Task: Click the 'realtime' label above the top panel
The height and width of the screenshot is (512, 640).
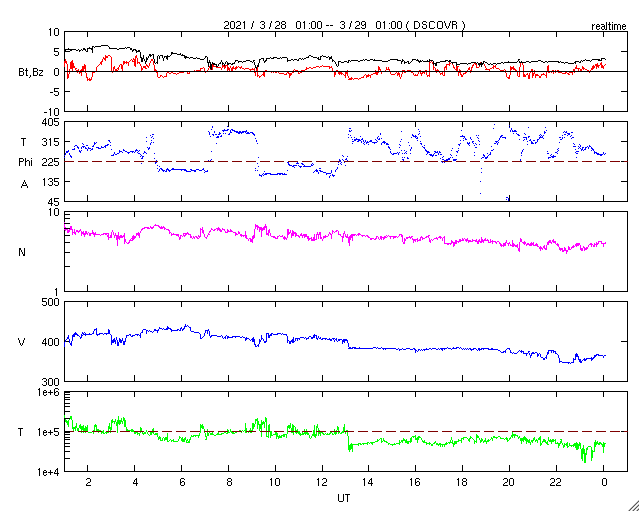Action: [609, 27]
